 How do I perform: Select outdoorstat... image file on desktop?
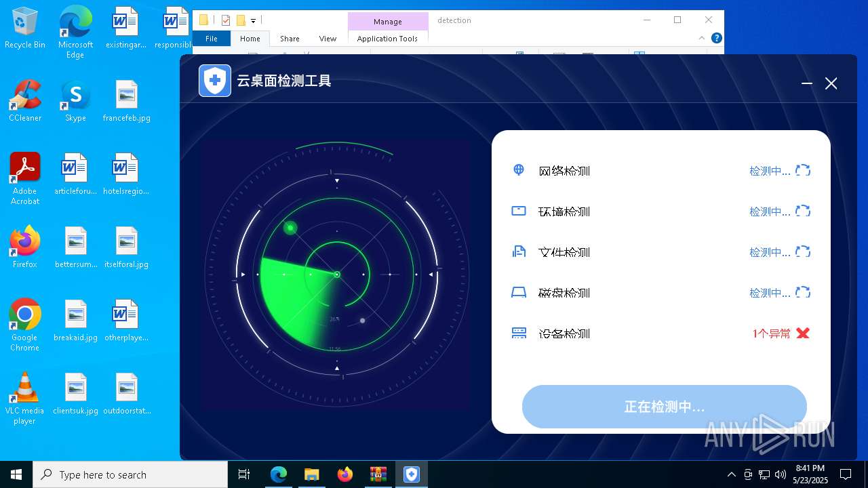(127, 394)
